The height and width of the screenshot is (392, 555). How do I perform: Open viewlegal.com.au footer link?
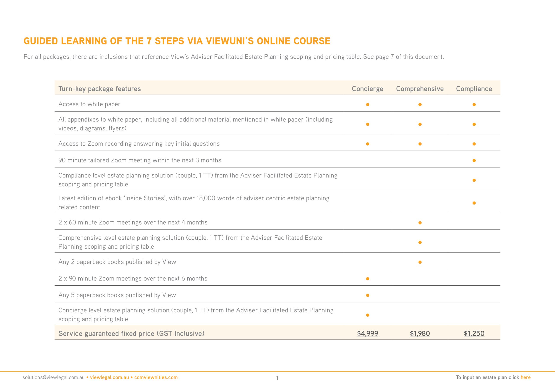point(109,377)
